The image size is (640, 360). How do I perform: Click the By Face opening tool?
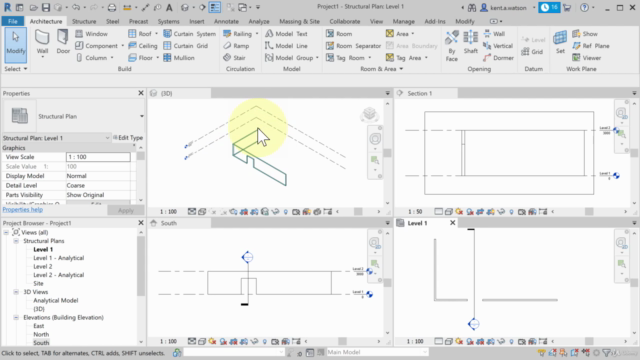[451, 46]
